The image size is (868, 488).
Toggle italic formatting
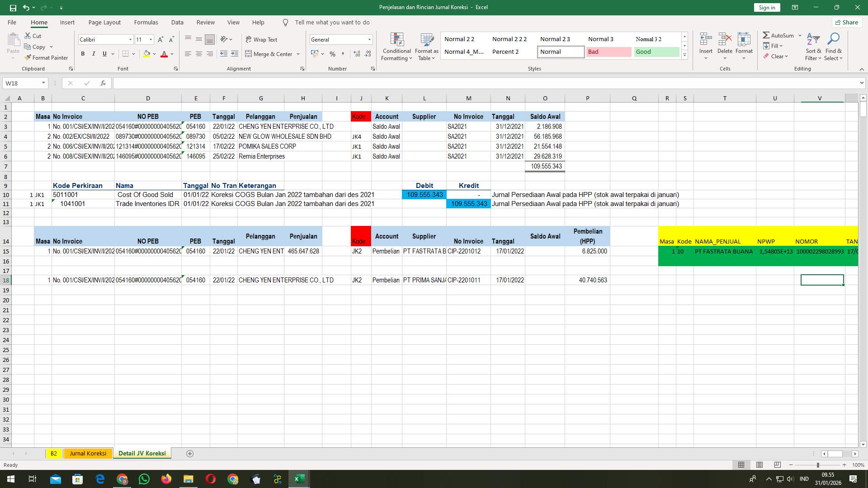[94, 54]
